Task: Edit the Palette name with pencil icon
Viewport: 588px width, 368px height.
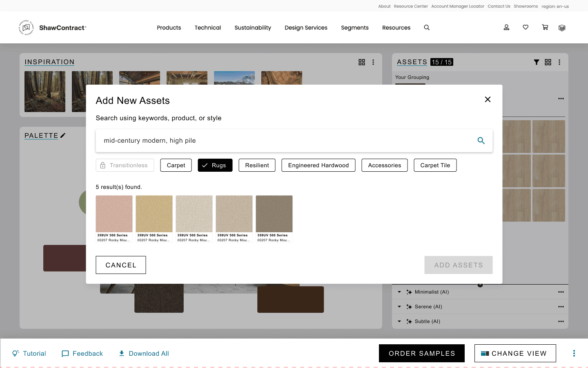Action: (63, 135)
